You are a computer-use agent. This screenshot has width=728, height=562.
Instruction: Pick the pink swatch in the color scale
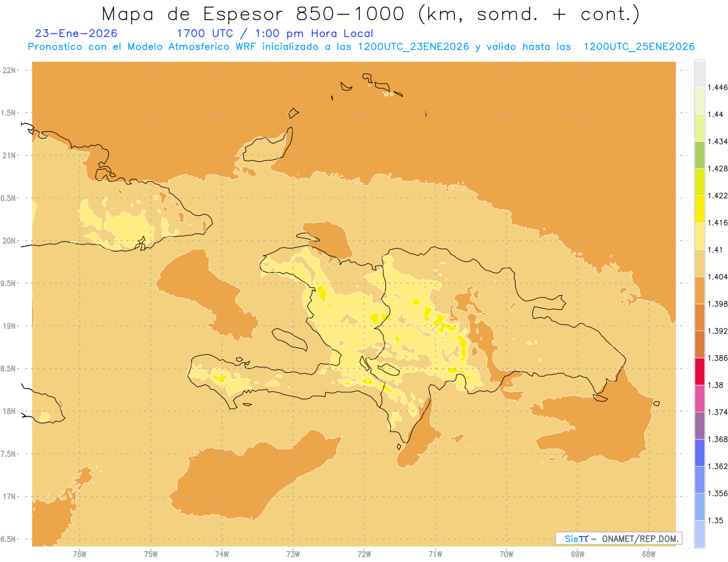(699, 398)
